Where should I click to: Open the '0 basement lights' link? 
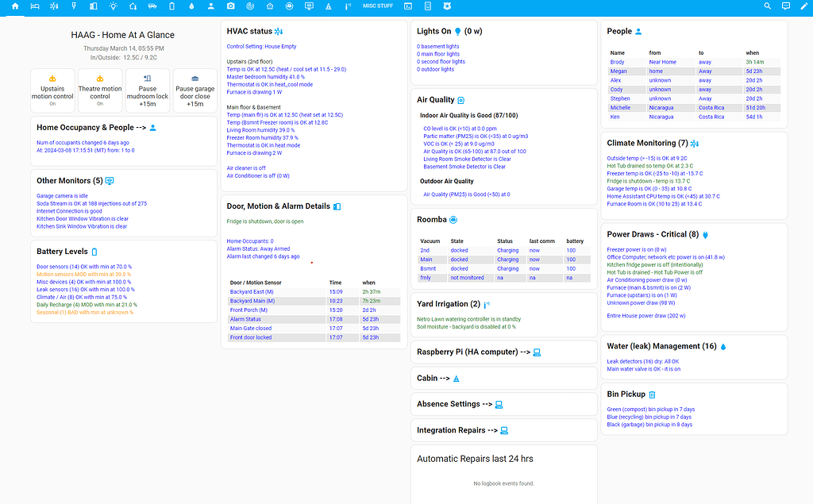pyautogui.click(x=437, y=47)
